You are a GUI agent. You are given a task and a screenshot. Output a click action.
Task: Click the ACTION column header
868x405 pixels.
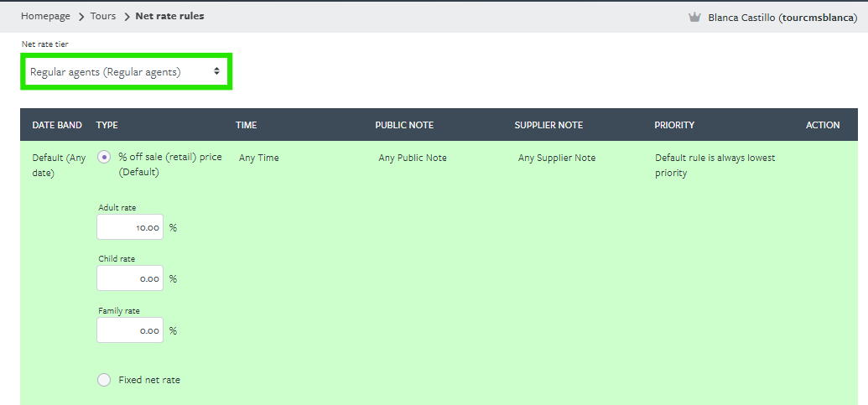point(823,125)
